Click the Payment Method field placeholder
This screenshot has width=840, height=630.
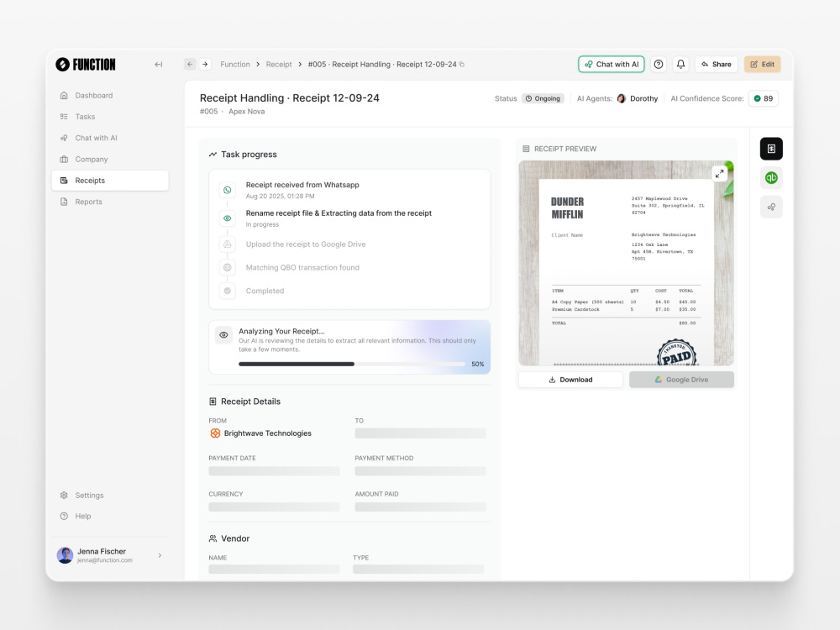(x=421, y=471)
